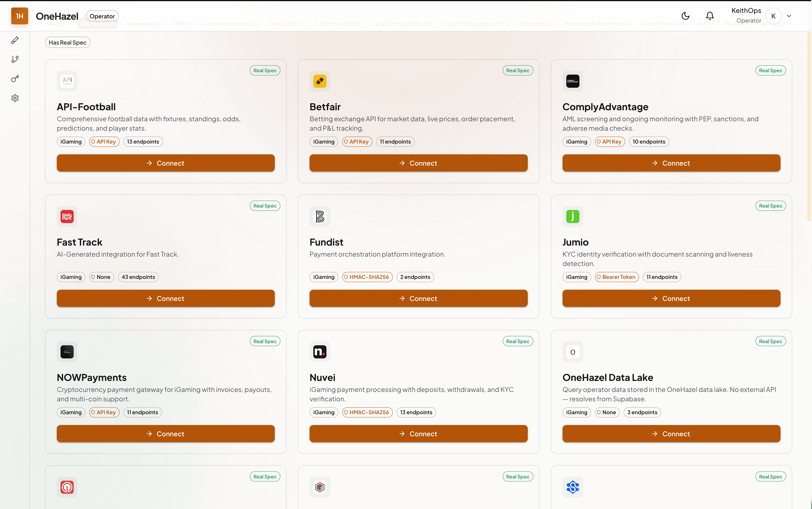Image resolution: width=812 pixels, height=509 pixels.
Task: Click HMAC-SHA256 tag on Nuvei card
Action: coord(367,412)
